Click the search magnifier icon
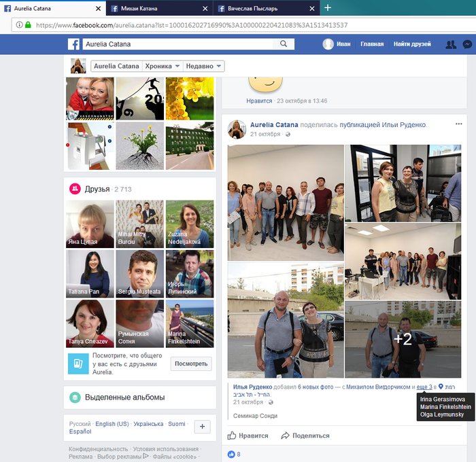 click(x=284, y=43)
